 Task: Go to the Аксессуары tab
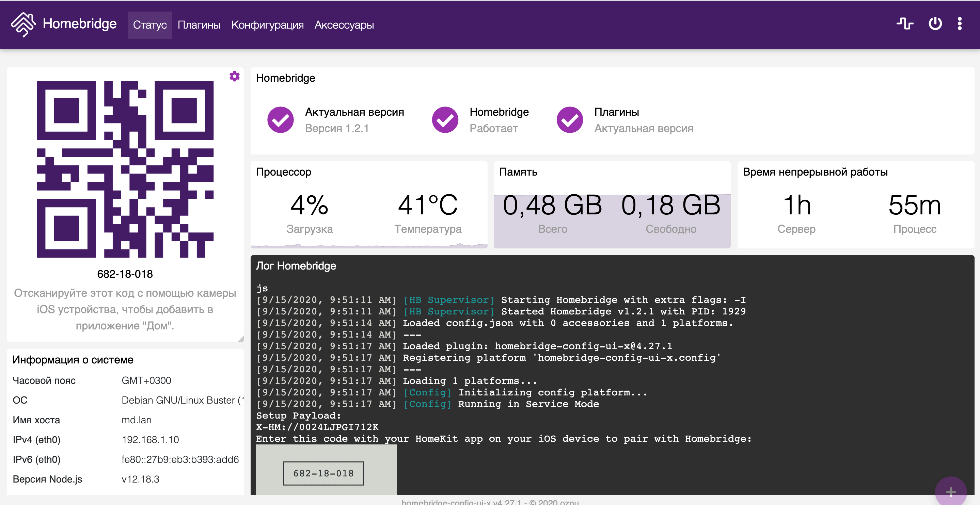tap(344, 25)
